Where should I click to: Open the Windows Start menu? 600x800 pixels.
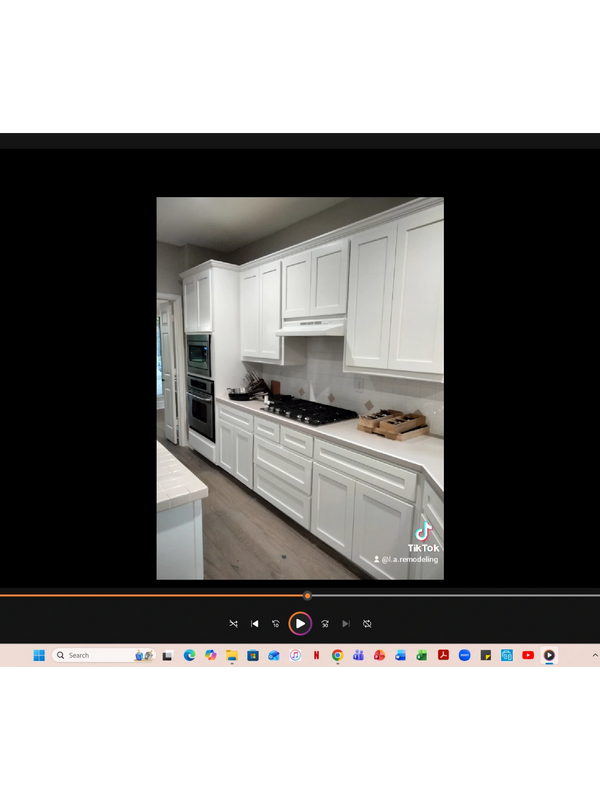[x=39, y=655]
